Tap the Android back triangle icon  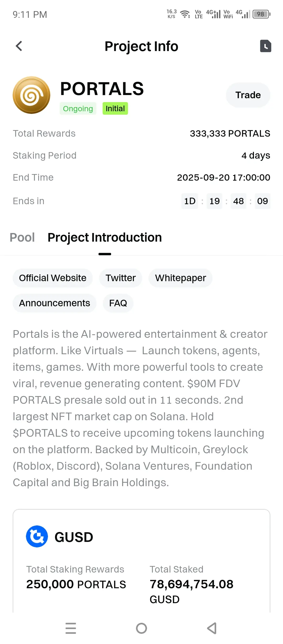212,628
